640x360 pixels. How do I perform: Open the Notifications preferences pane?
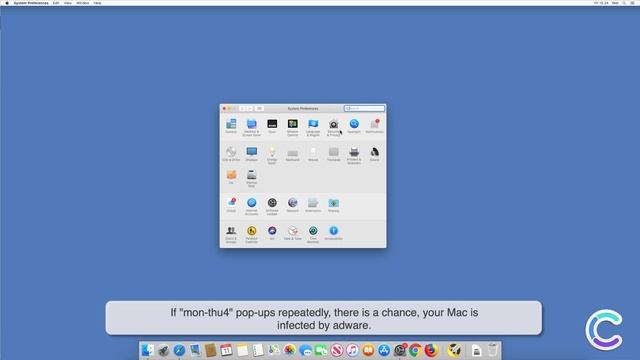coord(374,126)
